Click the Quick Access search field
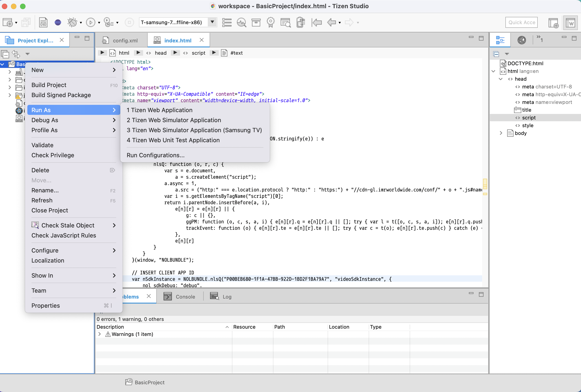Screen dimensions: 581x392 click(x=522, y=23)
